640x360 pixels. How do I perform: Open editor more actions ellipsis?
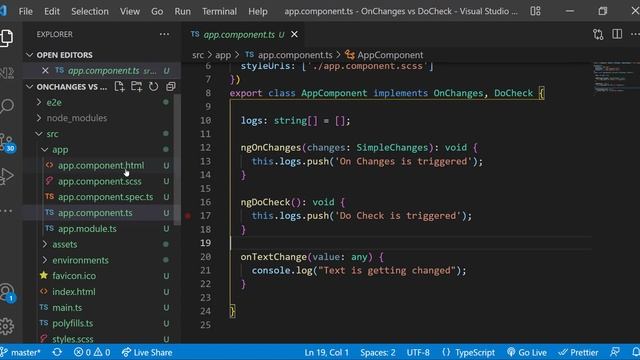(x=635, y=34)
